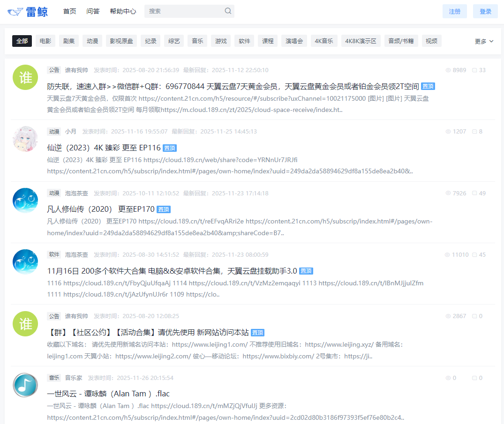Open the 帮助中心 menu item
This screenshot has height=424, width=504.
[x=123, y=11]
